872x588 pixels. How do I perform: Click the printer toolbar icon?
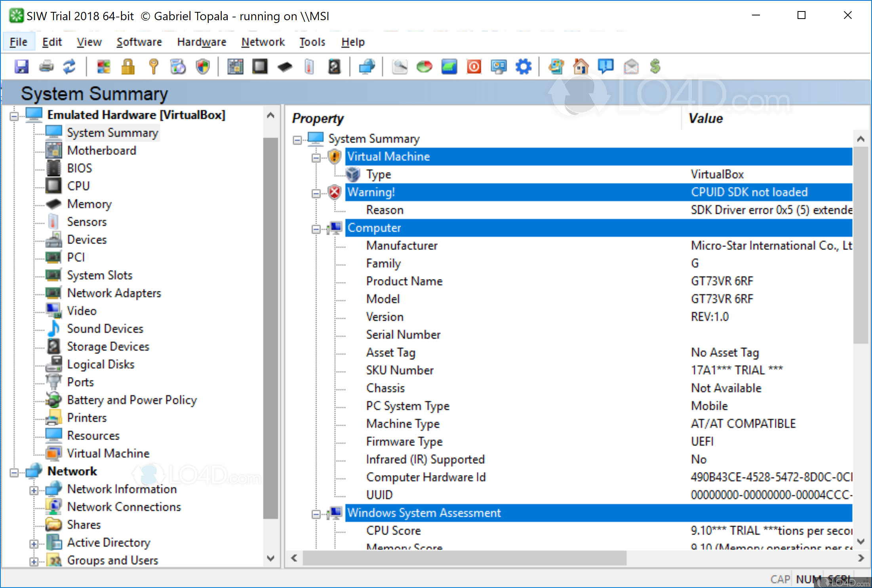(x=46, y=67)
